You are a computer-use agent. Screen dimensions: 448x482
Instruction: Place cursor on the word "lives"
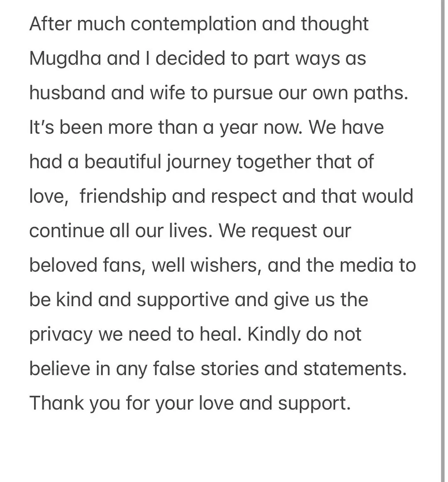click(189, 231)
